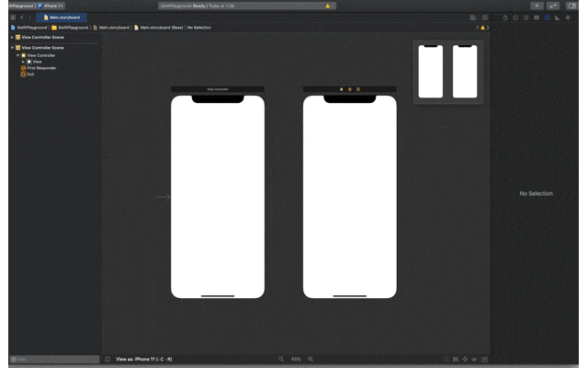
Task: Click Add New Constraints icon
Action: tap(465, 360)
